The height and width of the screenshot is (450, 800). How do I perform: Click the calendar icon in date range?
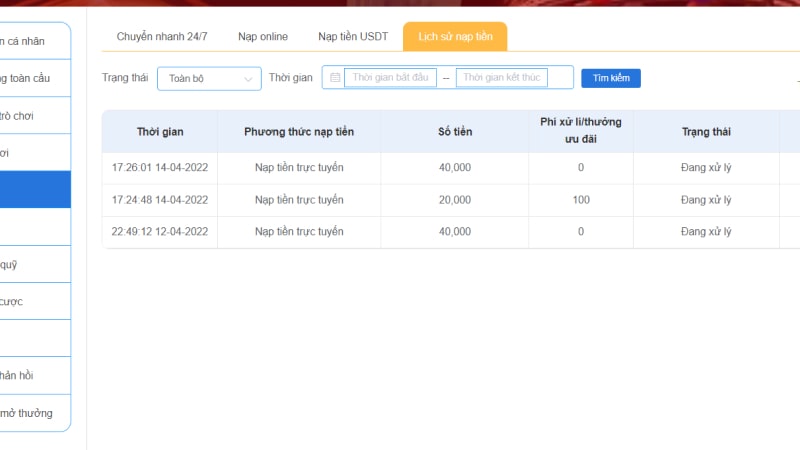click(x=335, y=78)
